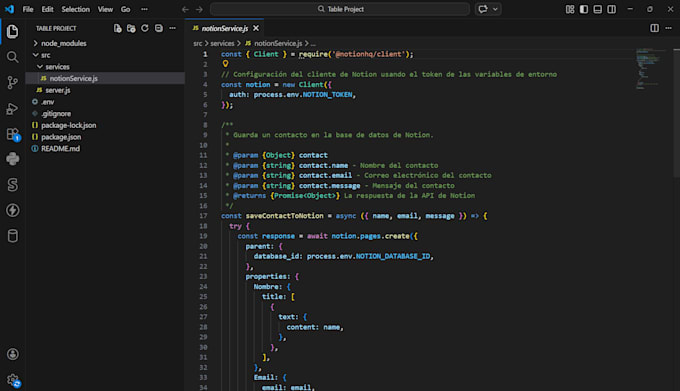This screenshot has height=391, width=680.
Task: Click the New File icon in explorer
Action: (118, 28)
